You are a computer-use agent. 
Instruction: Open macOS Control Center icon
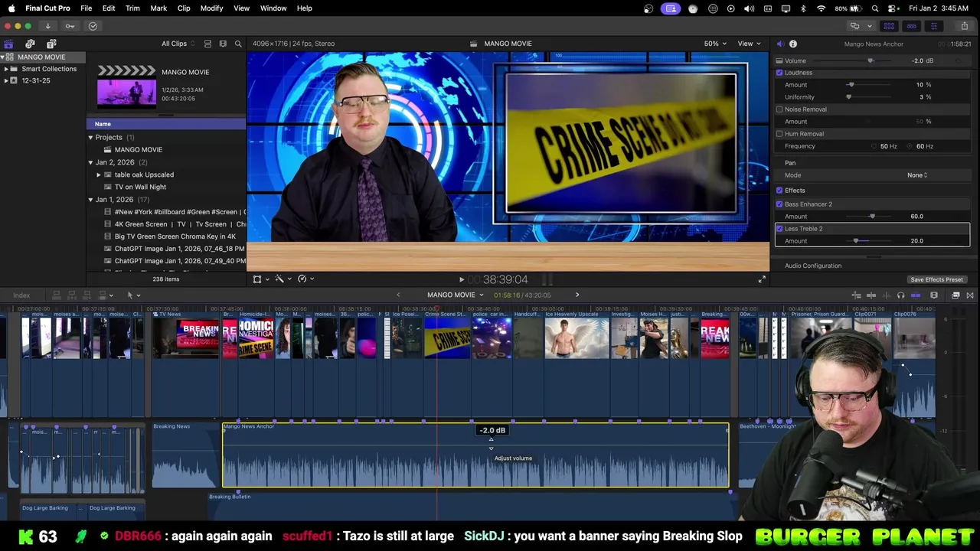point(892,8)
